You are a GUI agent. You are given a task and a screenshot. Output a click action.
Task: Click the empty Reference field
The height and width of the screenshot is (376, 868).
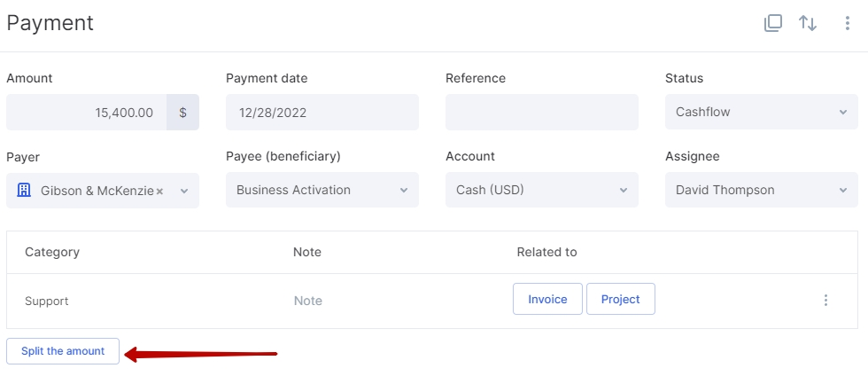tap(541, 112)
